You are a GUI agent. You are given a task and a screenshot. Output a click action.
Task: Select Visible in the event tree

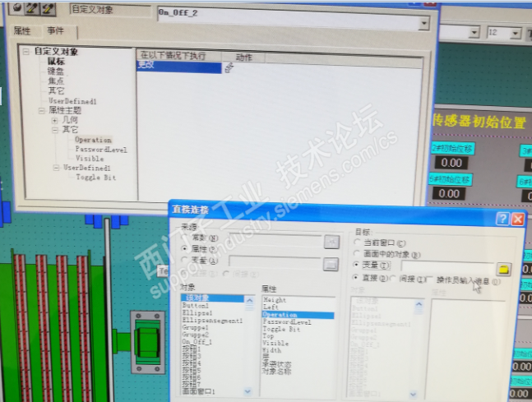[90, 159]
